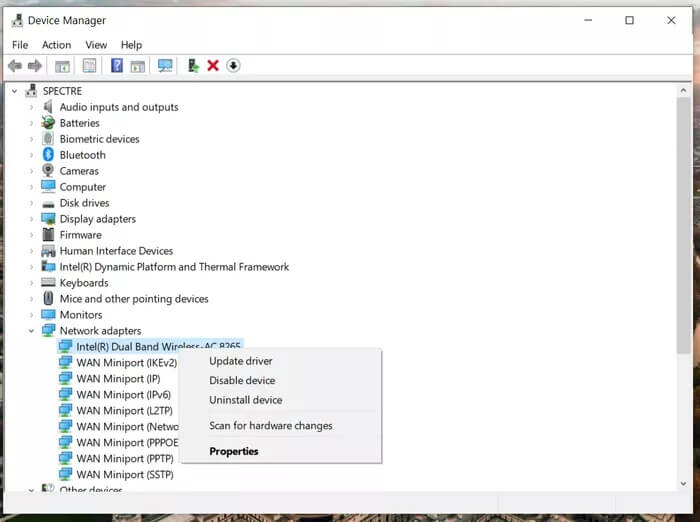The height and width of the screenshot is (522, 700).
Task: Click the Bluetooth category icon
Action: point(48,155)
